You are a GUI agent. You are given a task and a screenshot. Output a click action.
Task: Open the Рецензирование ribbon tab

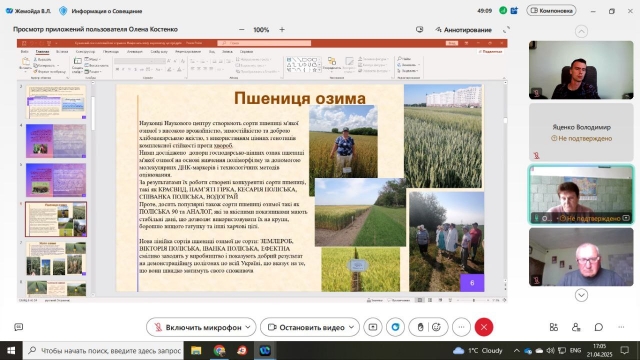[188, 52]
